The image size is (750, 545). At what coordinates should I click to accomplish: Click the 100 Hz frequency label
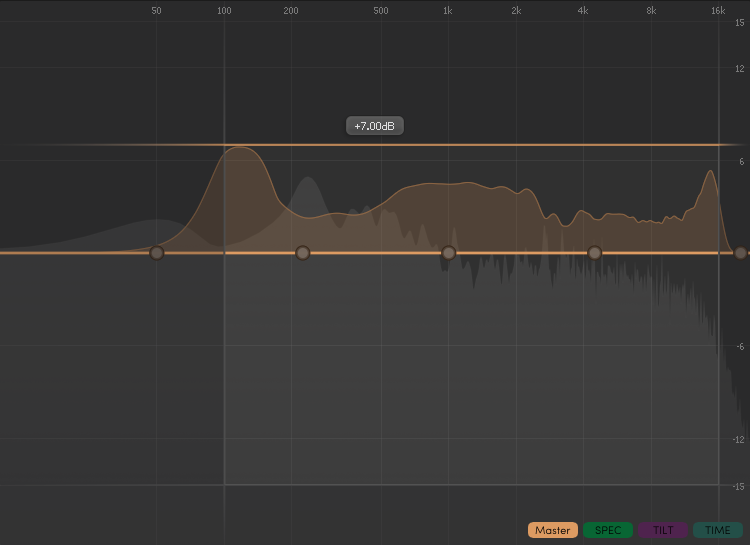click(x=224, y=10)
